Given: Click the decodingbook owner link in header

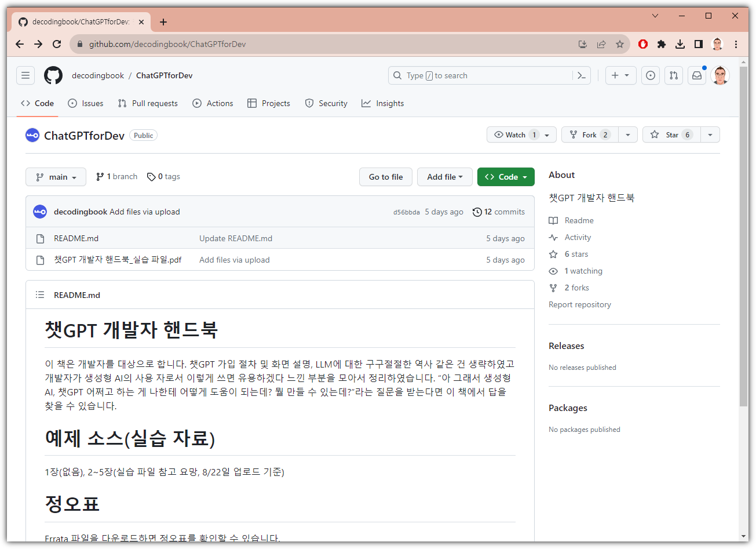Looking at the screenshot, I should point(98,75).
